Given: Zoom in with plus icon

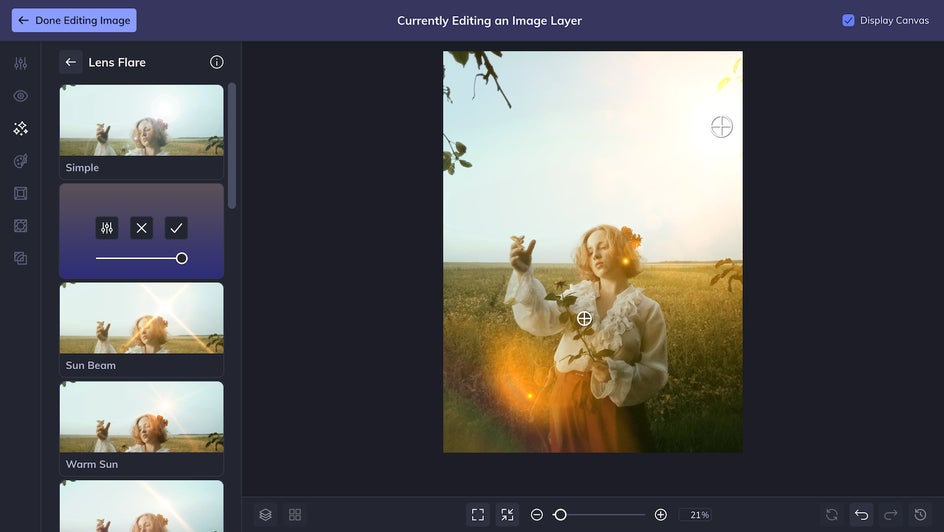Looking at the screenshot, I should tap(660, 515).
